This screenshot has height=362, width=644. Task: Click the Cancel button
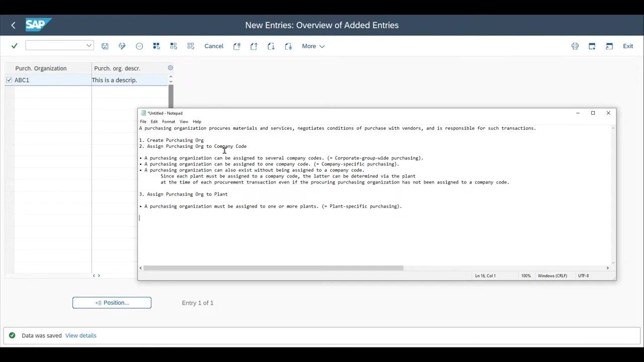click(x=214, y=46)
